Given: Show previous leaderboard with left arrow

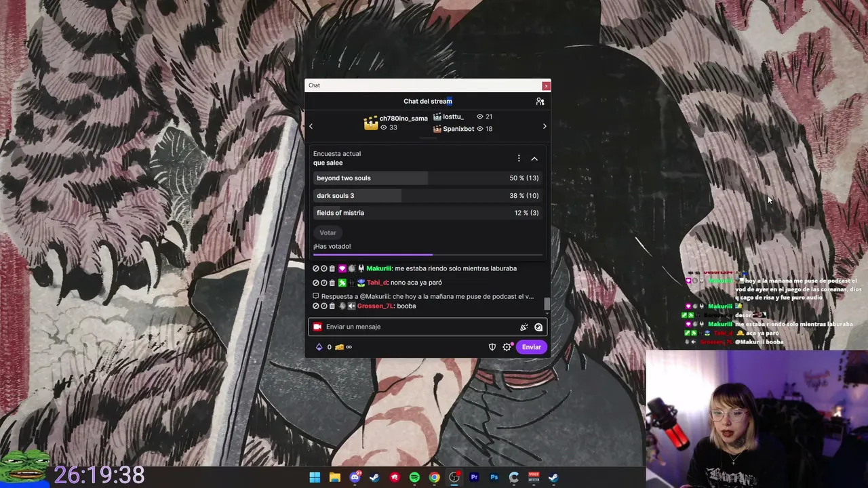Looking at the screenshot, I should pos(311,126).
